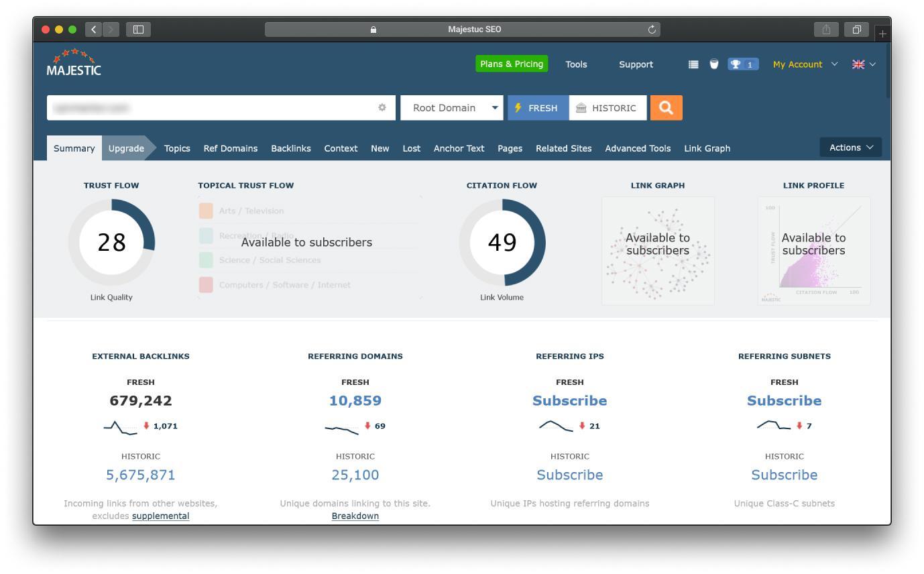Click the bucket icon in header
924x574 pixels.
point(714,64)
